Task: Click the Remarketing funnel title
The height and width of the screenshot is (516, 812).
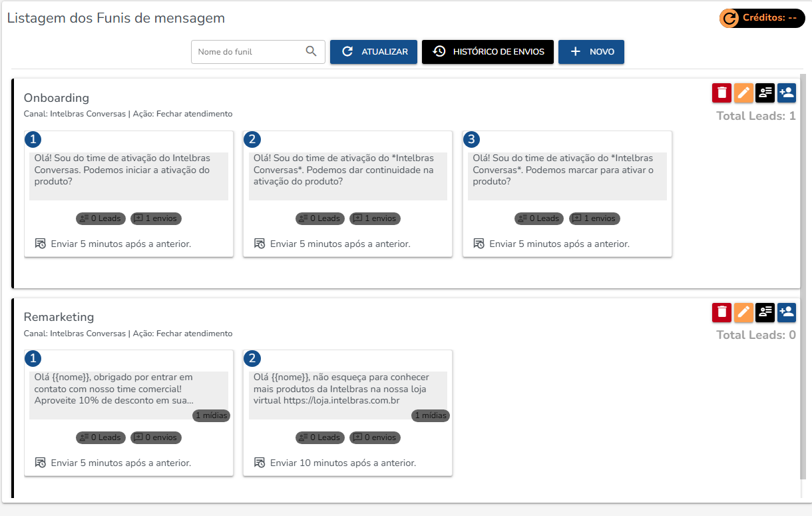Action: tap(59, 317)
